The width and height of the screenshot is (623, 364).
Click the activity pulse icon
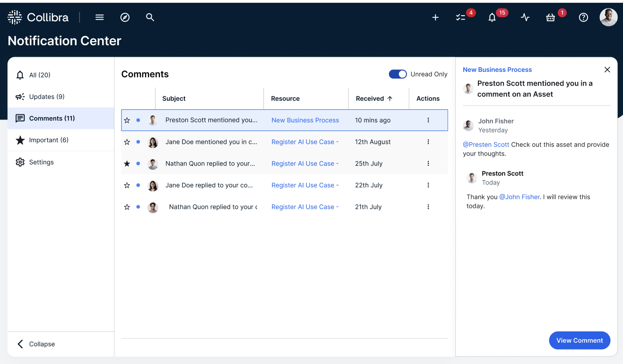525,17
